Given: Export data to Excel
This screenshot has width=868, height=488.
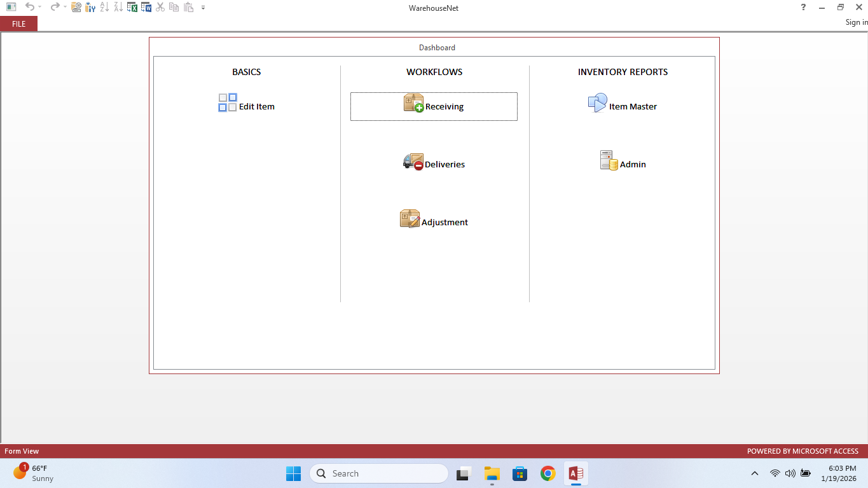Looking at the screenshot, I should (x=133, y=7).
